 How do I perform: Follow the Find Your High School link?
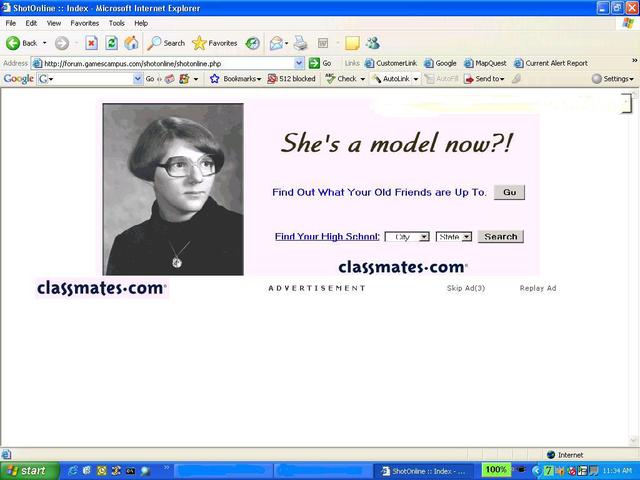pos(327,236)
